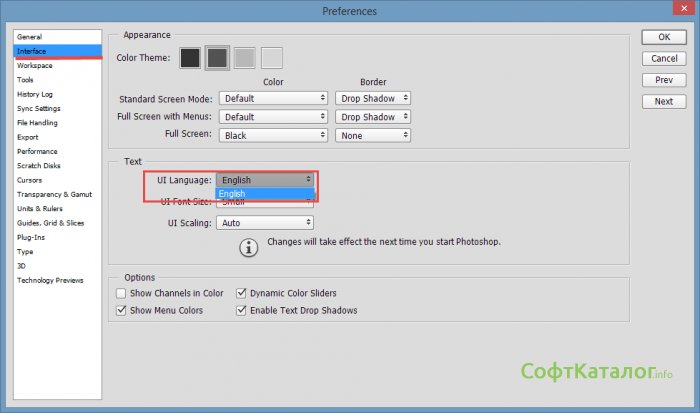Select the lightest Color Theme swatch
700x413 pixels.
tap(271, 58)
